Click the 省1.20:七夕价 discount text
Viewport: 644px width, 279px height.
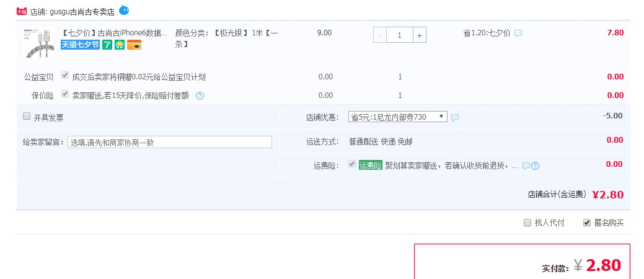click(487, 33)
